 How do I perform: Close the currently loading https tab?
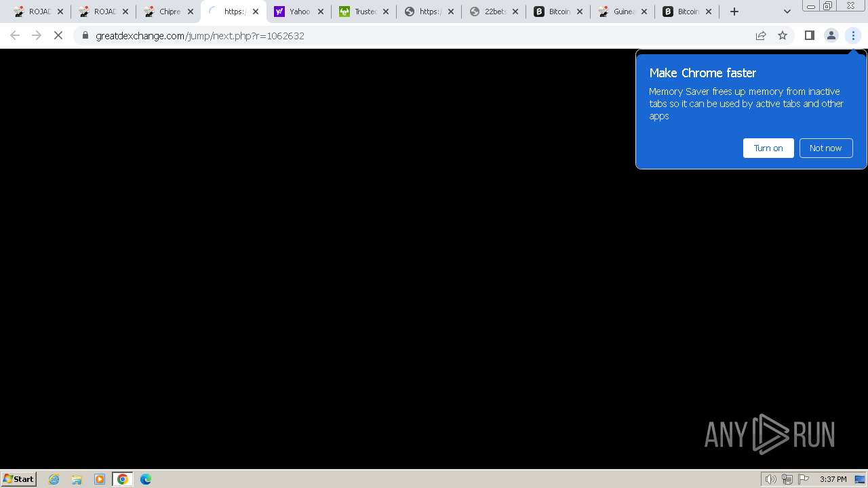click(256, 12)
